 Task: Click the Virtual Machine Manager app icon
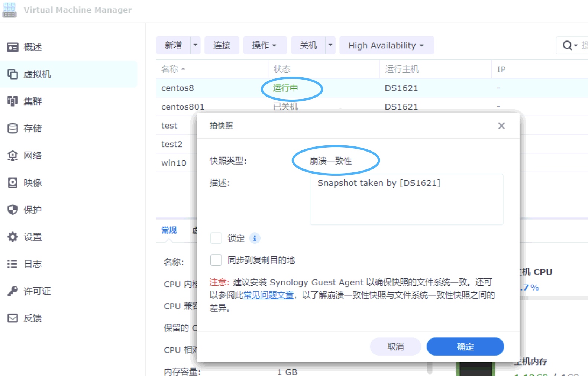9,10
